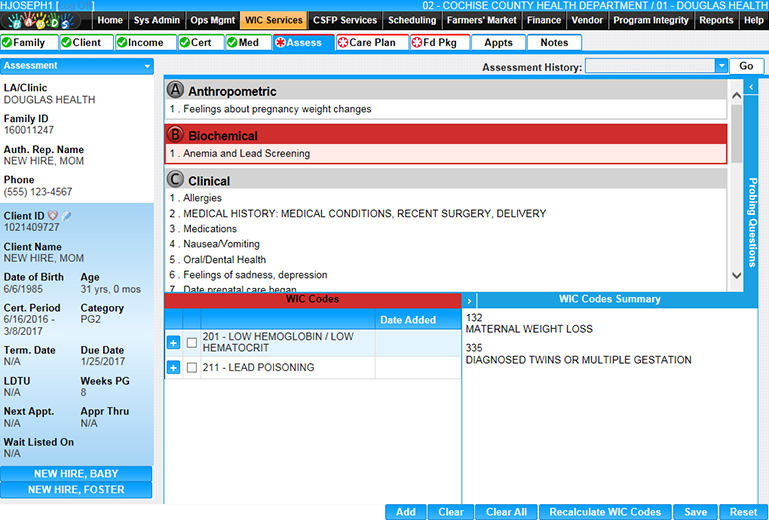Viewport: 769px width, 520px height.
Task: Click the plus icon for code 201
Action: click(173, 343)
